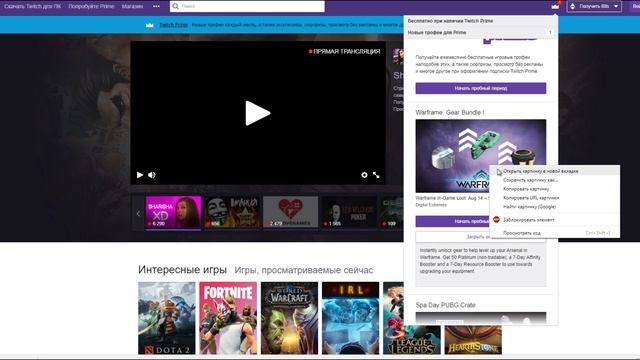Play the stream with the large center play button

coord(258,113)
